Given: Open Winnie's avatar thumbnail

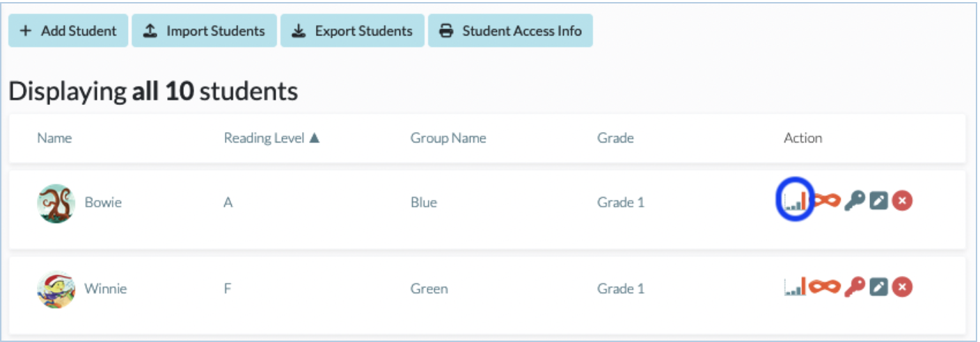Looking at the screenshot, I should tap(56, 288).
